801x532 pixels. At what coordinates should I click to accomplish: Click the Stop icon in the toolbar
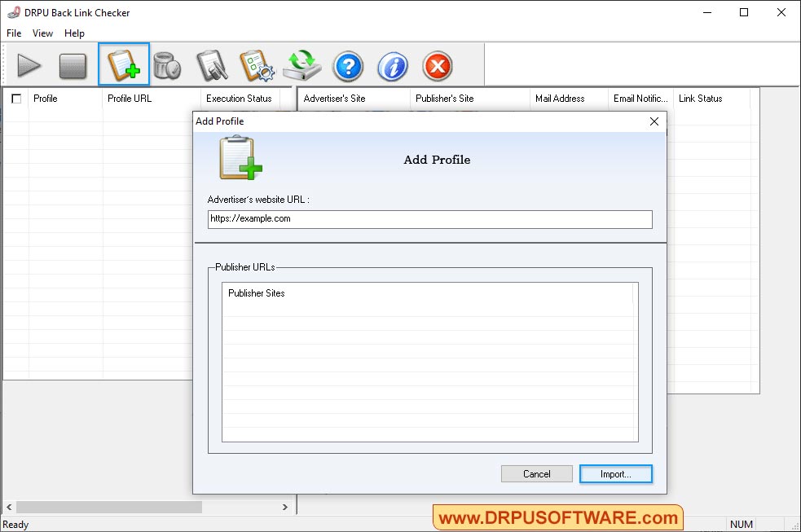pos(74,66)
